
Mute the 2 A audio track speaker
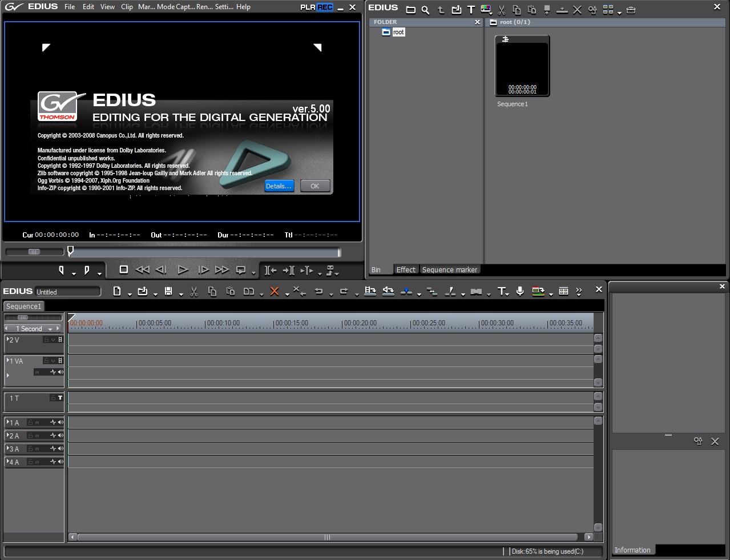click(x=61, y=436)
